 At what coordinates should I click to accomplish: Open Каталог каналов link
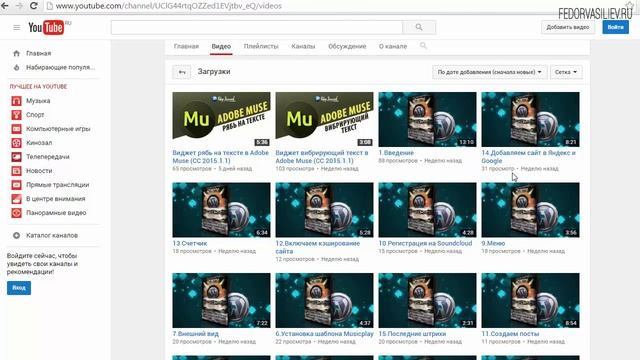(52, 236)
